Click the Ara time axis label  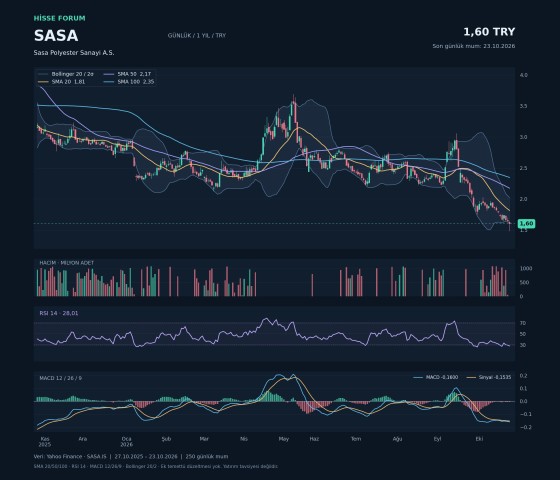(82, 439)
